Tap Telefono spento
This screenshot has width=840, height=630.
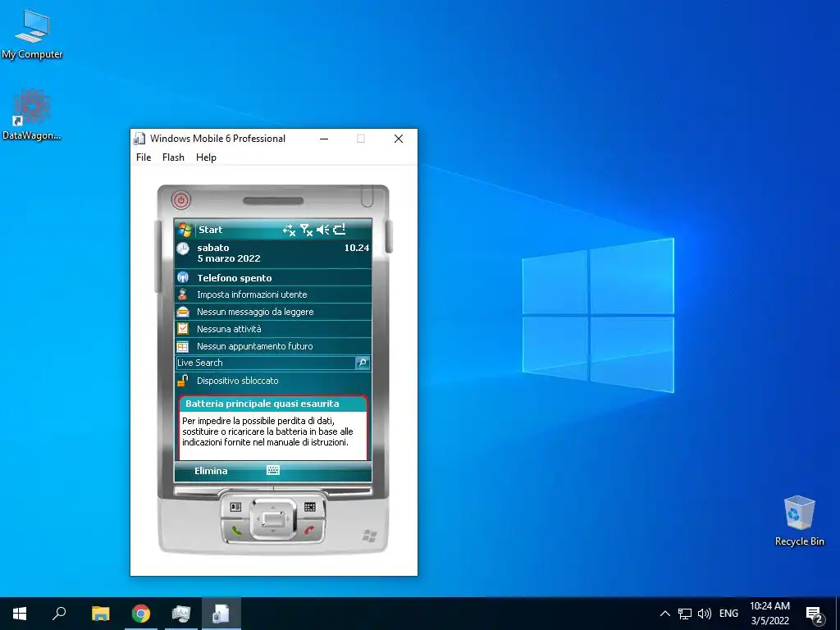pyautogui.click(x=235, y=278)
